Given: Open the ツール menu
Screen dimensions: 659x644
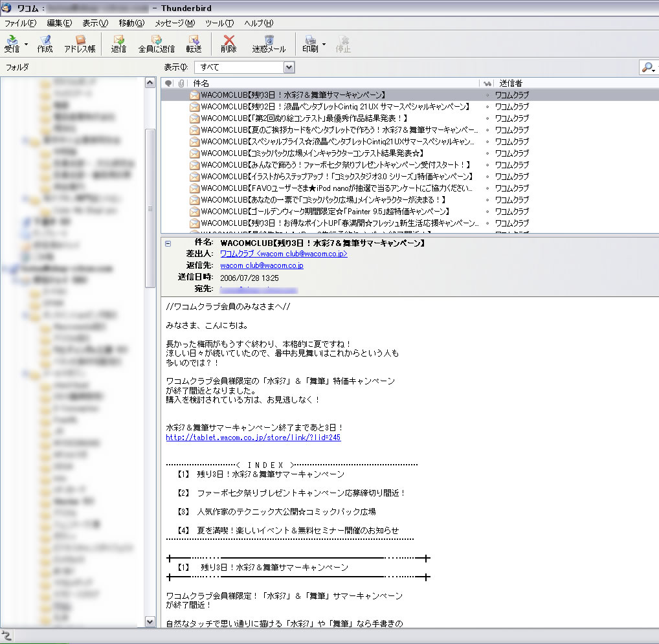Looking at the screenshot, I should click(x=219, y=23).
